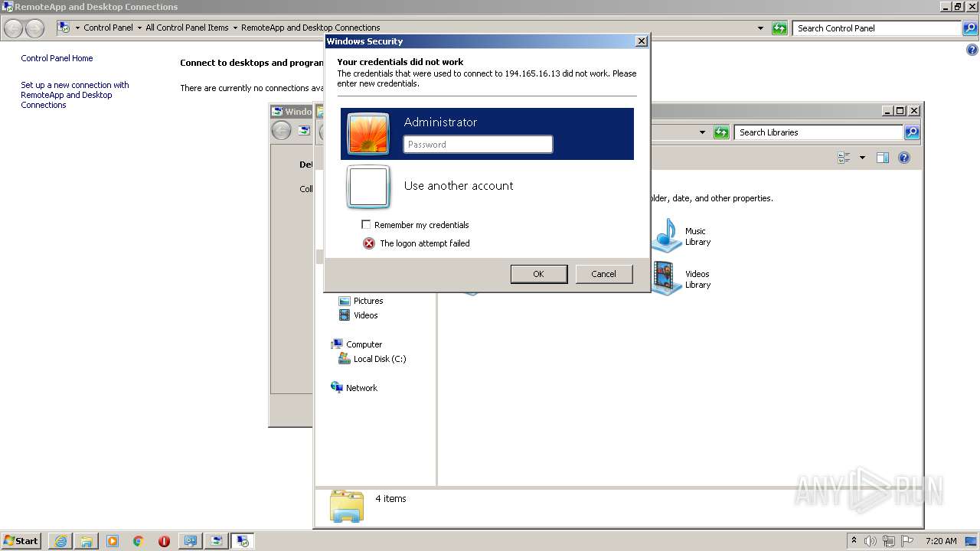Image resolution: width=980 pixels, height=551 pixels.
Task: Confirm credentials with the OK button
Action: (x=539, y=274)
